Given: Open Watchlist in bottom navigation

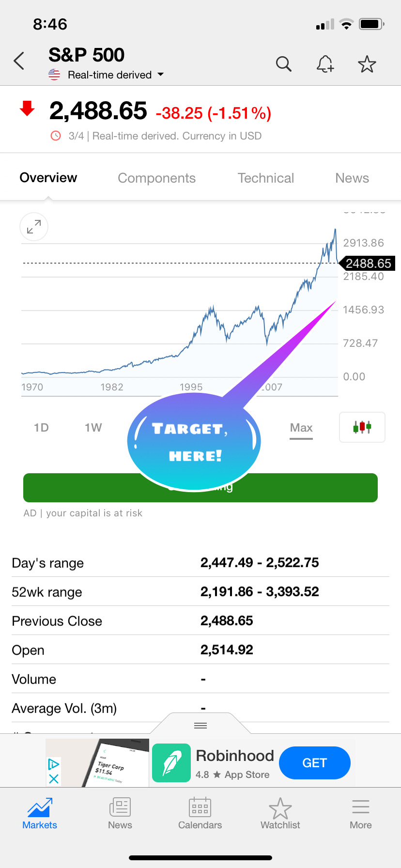Looking at the screenshot, I should tap(280, 814).
